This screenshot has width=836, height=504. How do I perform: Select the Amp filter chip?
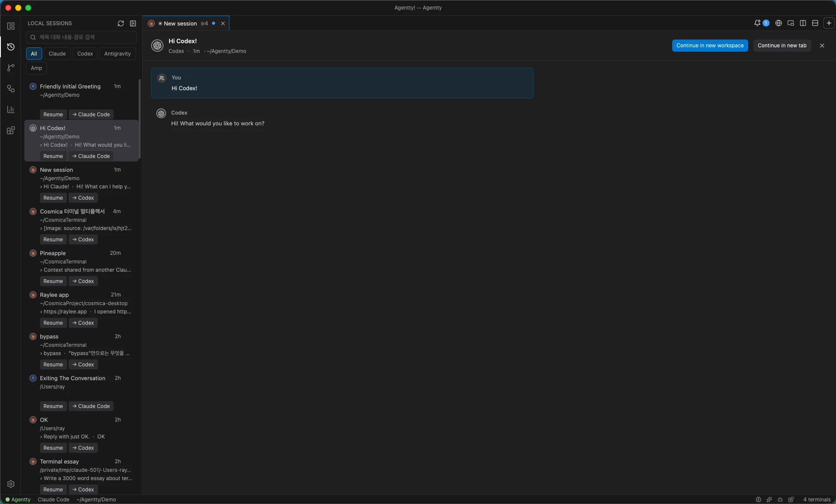(36, 68)
